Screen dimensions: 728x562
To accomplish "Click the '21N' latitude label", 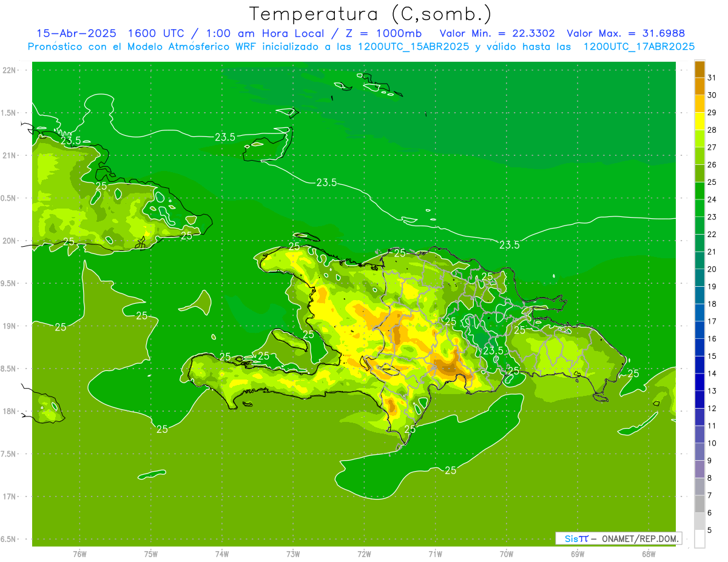I will pyautogui.click(x=9, y=155).
